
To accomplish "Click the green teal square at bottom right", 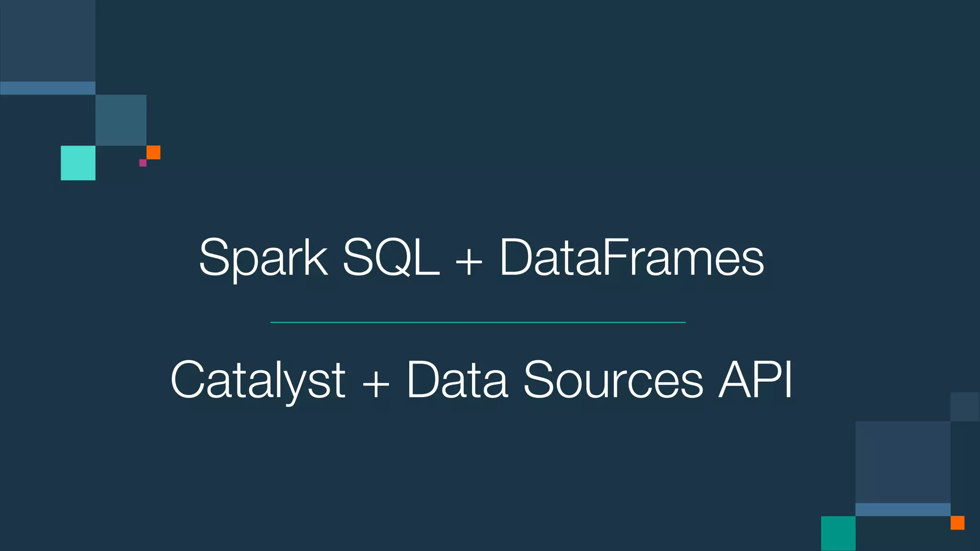I will 838,533.
